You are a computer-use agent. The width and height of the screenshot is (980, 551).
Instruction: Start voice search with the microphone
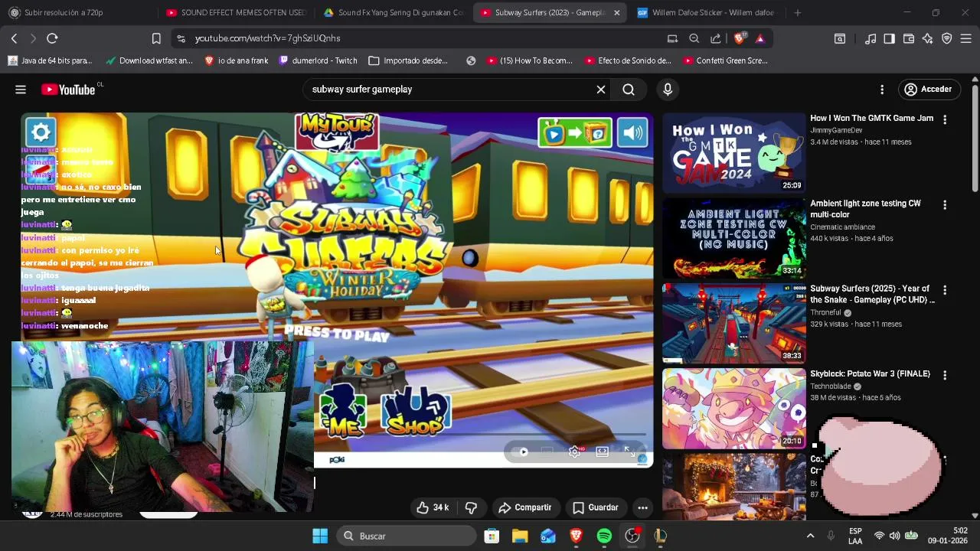point(668,90)
